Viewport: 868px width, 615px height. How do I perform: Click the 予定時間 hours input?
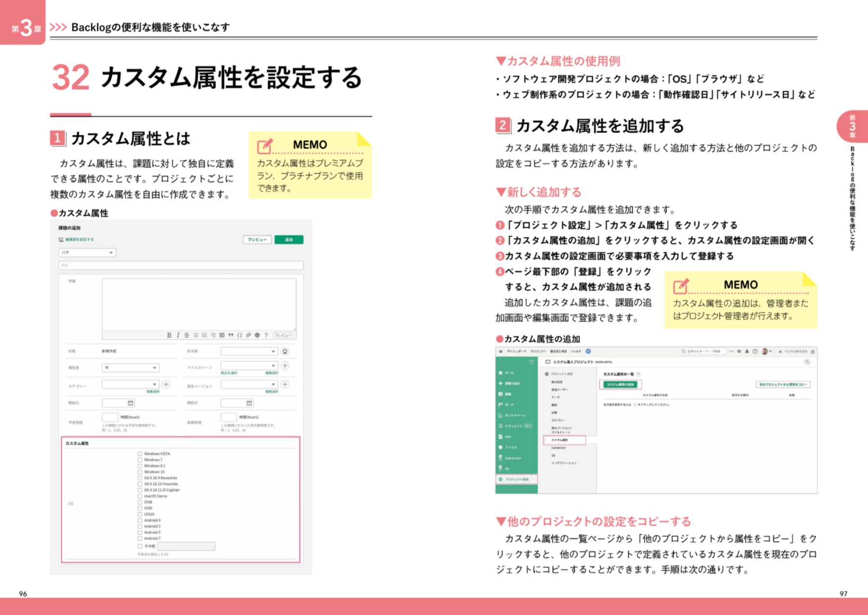point(110,417)
